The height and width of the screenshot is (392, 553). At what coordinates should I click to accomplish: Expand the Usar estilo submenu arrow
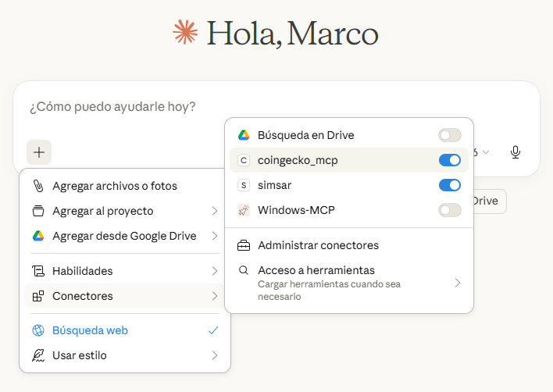[215, 355]
